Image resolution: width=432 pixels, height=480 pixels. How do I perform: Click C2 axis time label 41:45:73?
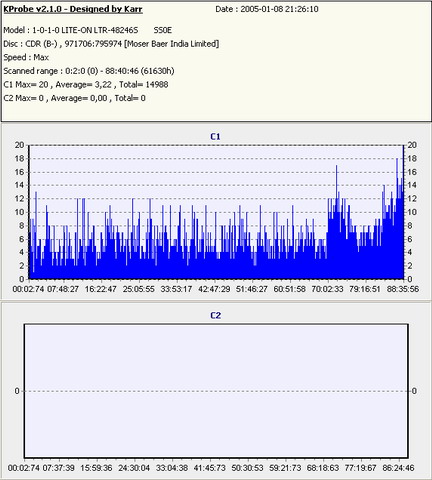pyautogui.click(x=209, y=468)
